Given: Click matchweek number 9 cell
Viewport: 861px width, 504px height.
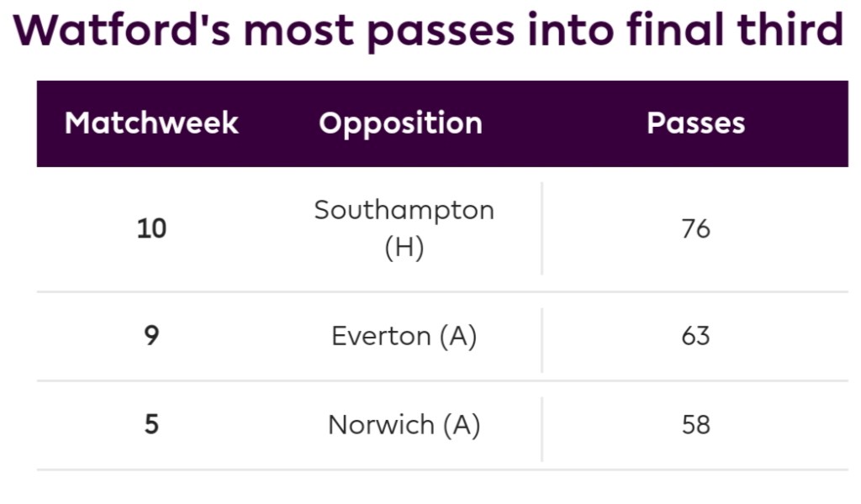Looking at the screenshot, I should coord(151,336).
